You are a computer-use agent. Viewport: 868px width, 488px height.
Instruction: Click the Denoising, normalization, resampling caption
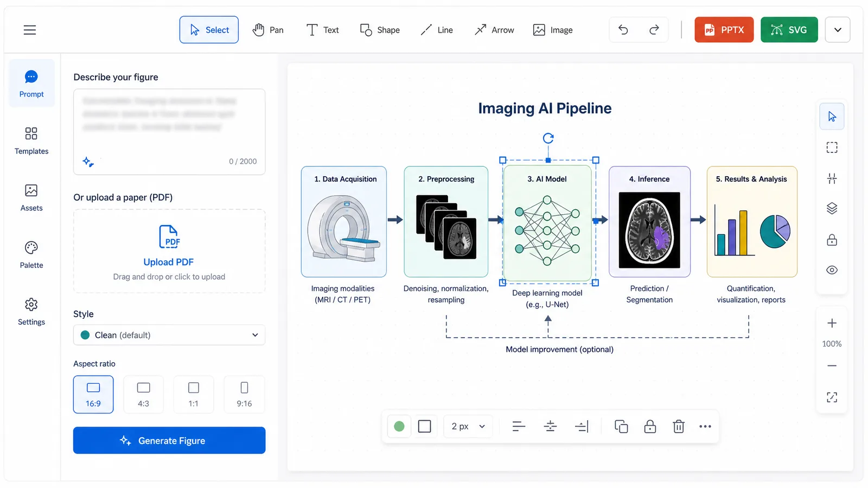(446, 294)
